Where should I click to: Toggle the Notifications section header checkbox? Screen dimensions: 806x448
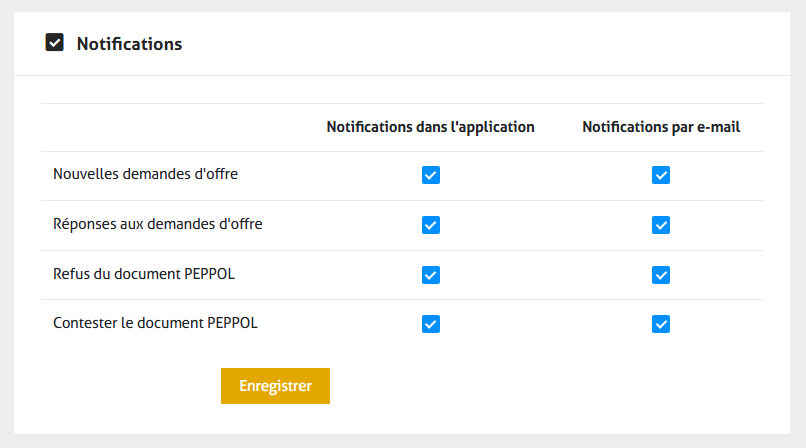tap(55, 43)
